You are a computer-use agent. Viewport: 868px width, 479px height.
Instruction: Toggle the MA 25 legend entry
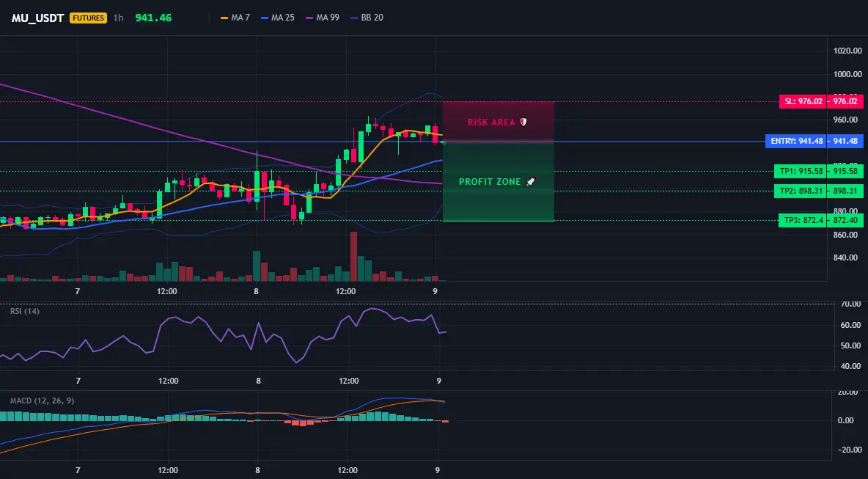(x=278, y=18)
